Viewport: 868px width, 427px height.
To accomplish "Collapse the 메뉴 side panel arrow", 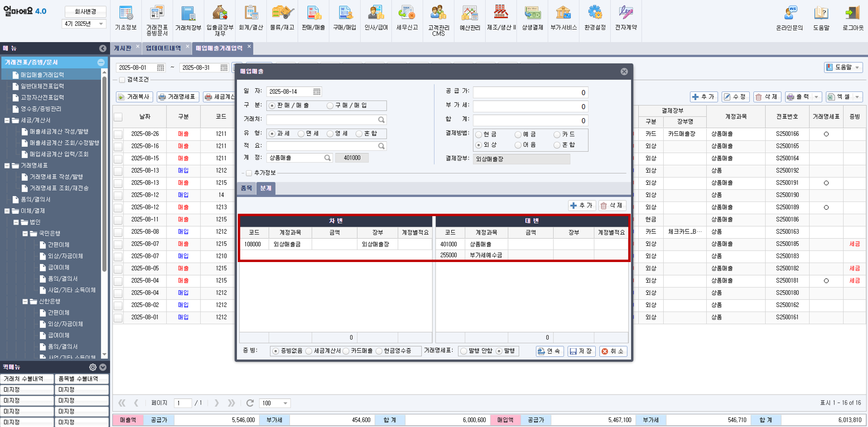I will (103, 48).
